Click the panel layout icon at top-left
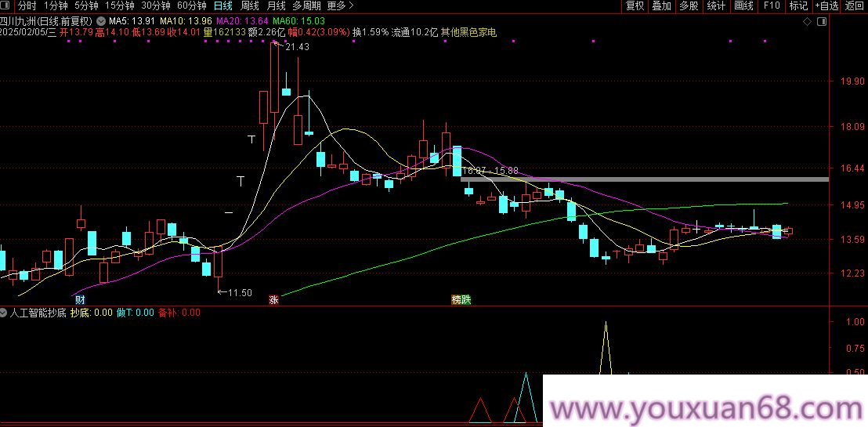Image resolution: width=868 pixels, height=427 pixels. pyautogui.click(x=8, y=6)
